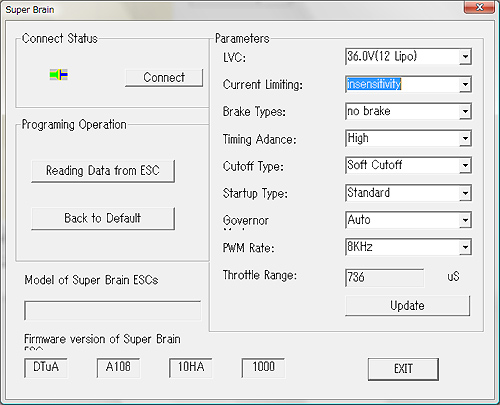
Task: Click the firmware field showing 10HA
Action: point(191,368)
